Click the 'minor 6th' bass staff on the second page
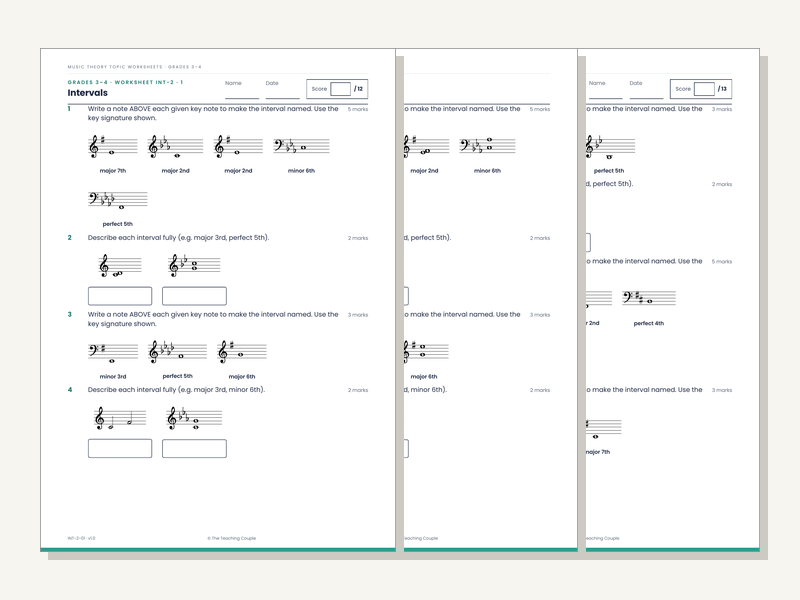Viewport: 800px width, 600px height. 487,147
